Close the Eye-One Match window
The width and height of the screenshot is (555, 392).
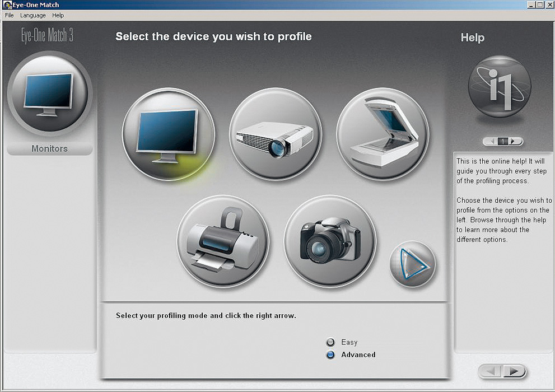pos(549,4)
